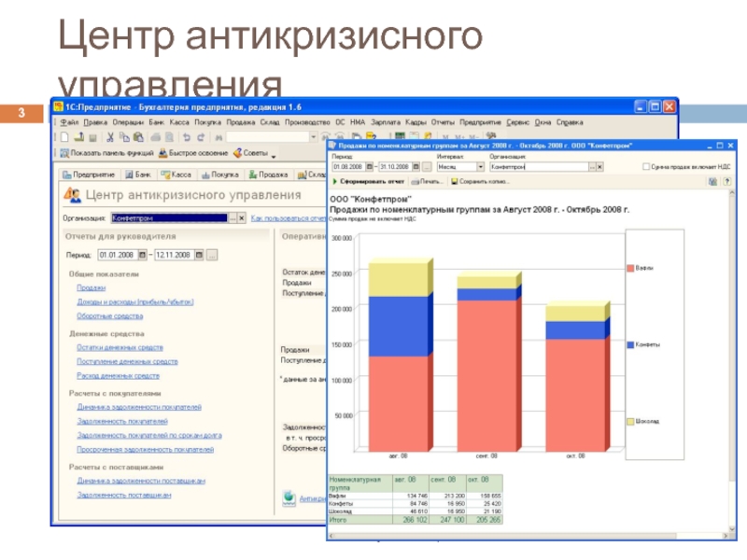Click the Print toolbar icon in main window
This screenshot has width=747, height=560.
tap(156, 137)
